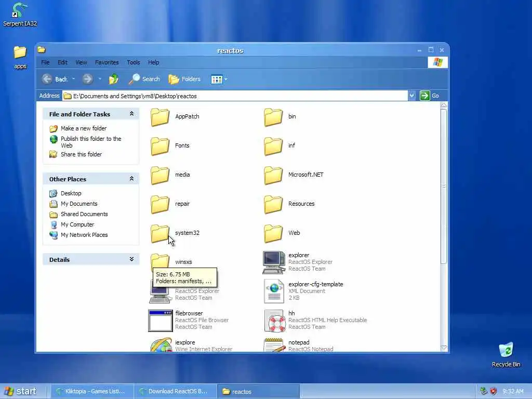Switch to Kliktopia - Games Listing taskbar item
This screenshot has width=532, height=399.
pos(91,392)
